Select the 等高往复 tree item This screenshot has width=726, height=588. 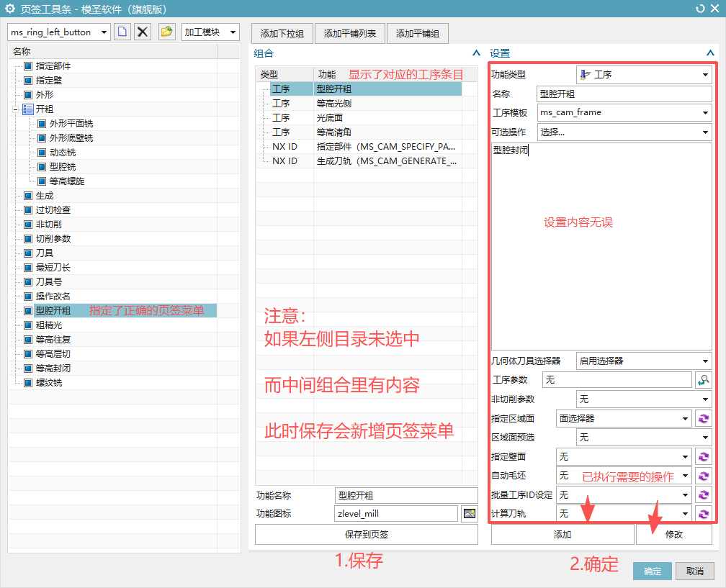point(53,340)
